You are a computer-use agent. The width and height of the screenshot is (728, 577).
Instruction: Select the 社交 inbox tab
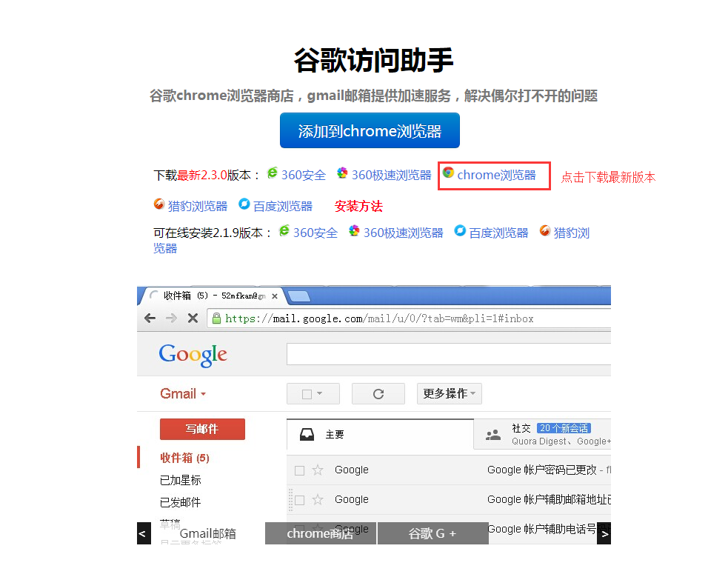[542, 435]
